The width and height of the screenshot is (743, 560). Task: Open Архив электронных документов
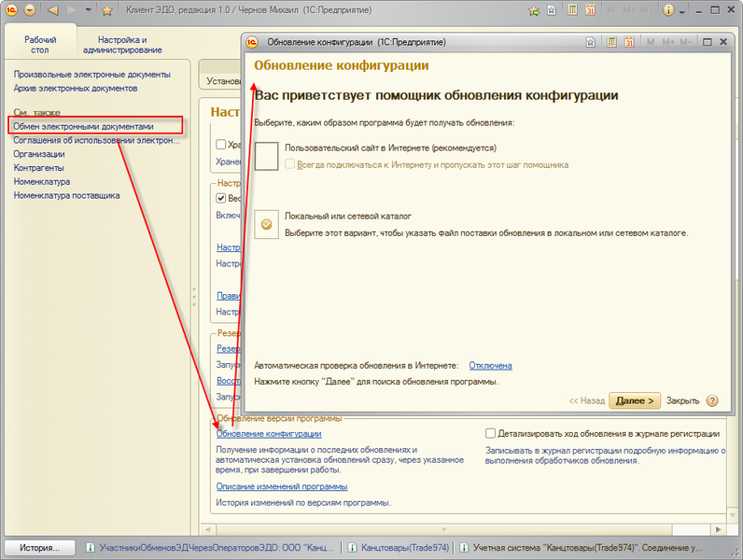[76, 88]
